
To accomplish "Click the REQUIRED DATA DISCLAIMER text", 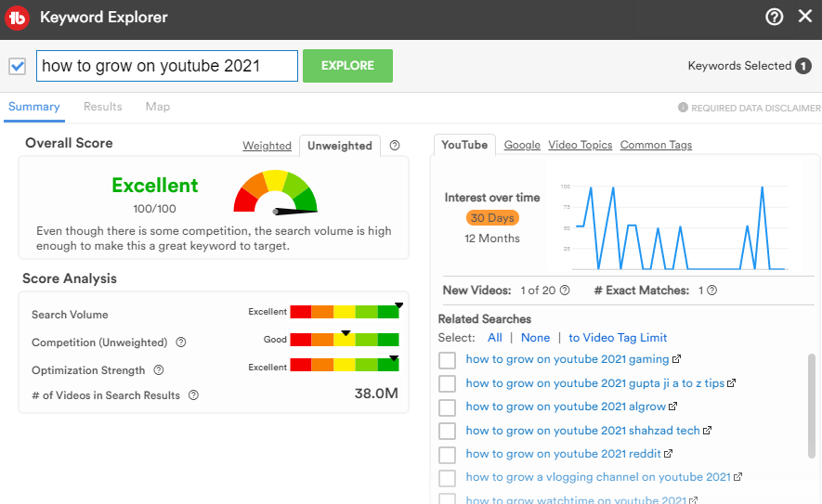I will [755, 108].
